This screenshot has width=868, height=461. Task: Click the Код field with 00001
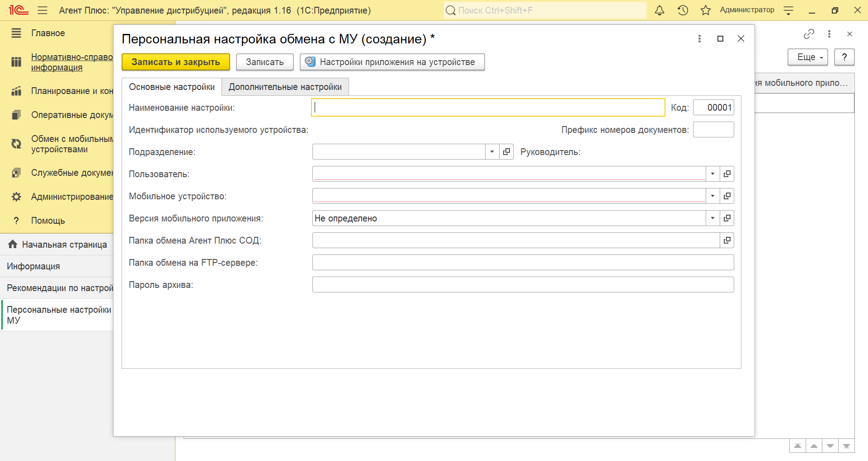click(713, 108)
